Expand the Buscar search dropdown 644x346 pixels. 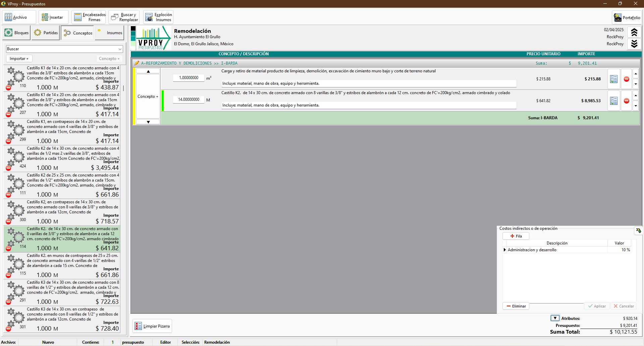pyautogui.click(x=120, y=49)
